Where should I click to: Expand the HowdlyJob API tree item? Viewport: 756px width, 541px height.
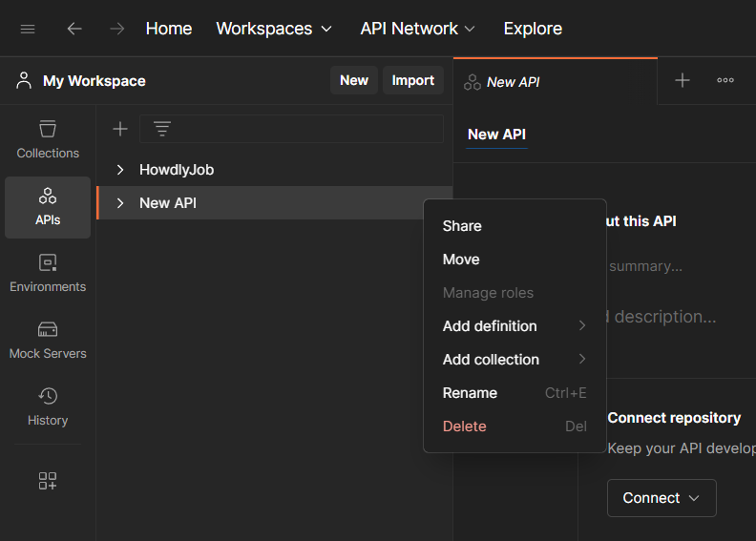pos(120,170)
